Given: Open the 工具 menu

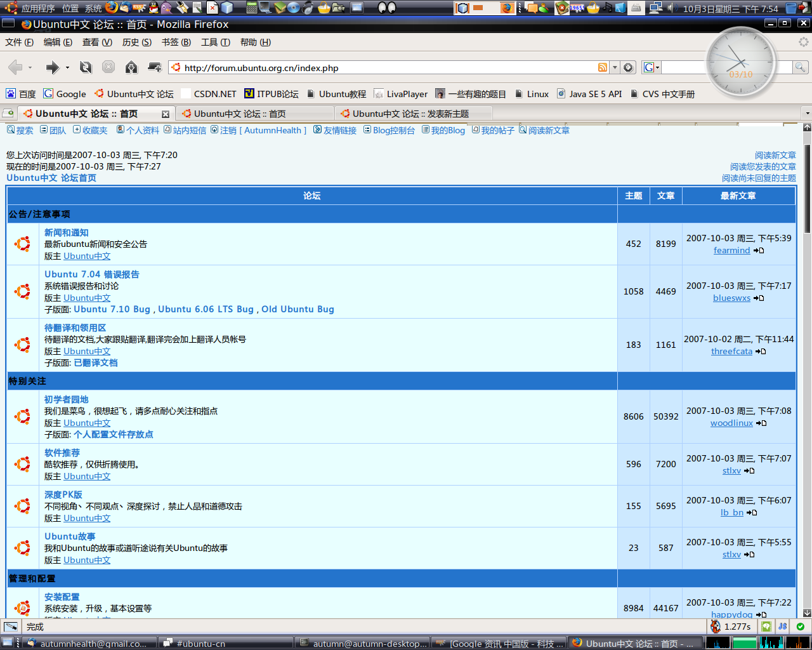Looking at the screenshot, I should (216, 42).
